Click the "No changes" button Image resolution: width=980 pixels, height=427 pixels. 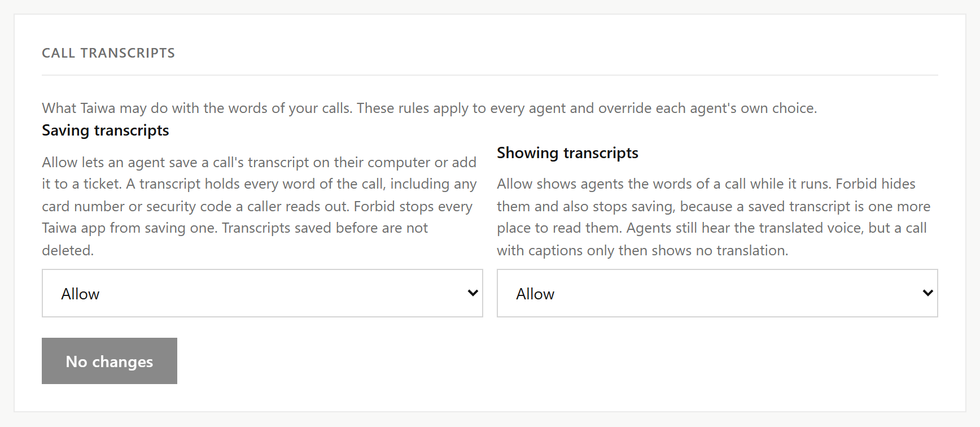(x=110, y=361)
